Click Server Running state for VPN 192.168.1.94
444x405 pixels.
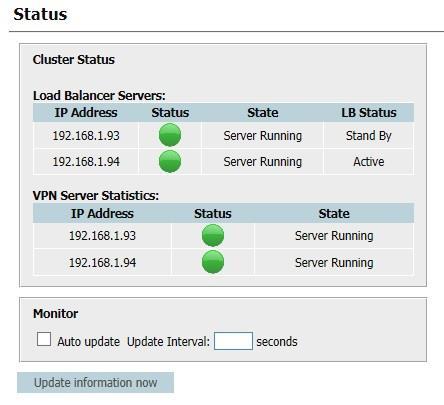[x=334, y=263]
